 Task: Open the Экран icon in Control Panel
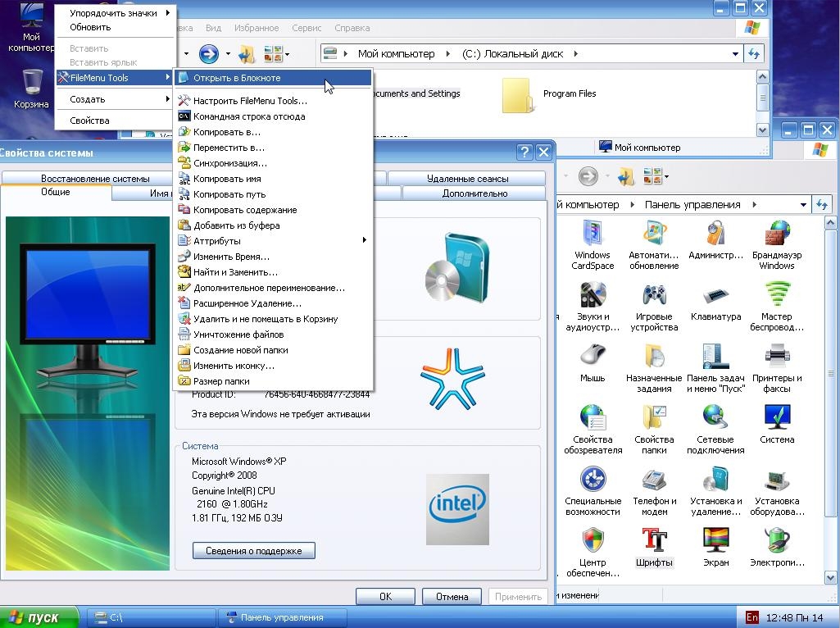715,548
